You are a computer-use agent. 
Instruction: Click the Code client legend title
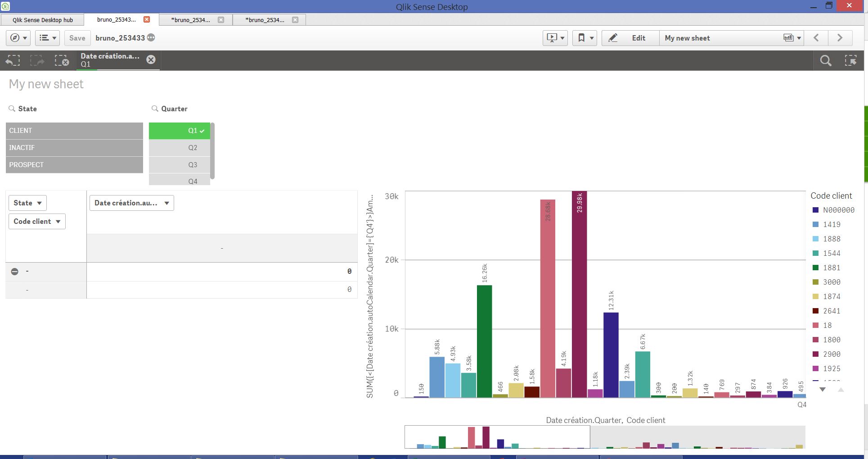click(x=831, y=196)
